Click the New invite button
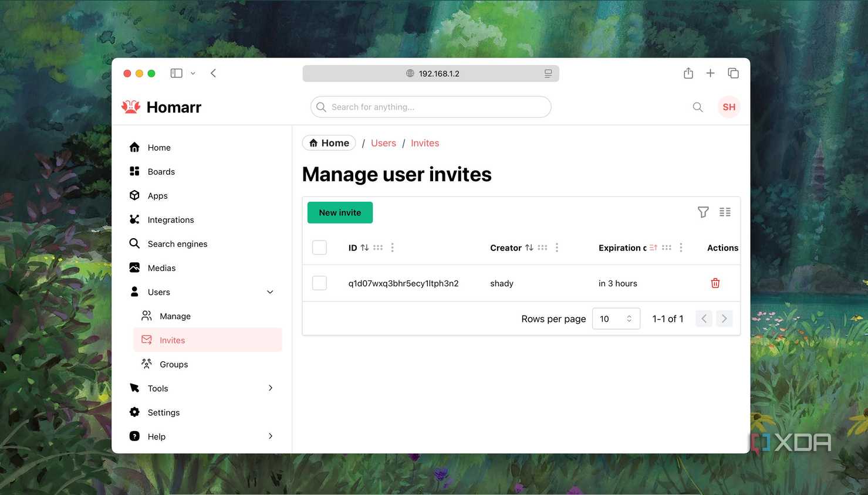The image size is (868, 495). pos(340,212)
